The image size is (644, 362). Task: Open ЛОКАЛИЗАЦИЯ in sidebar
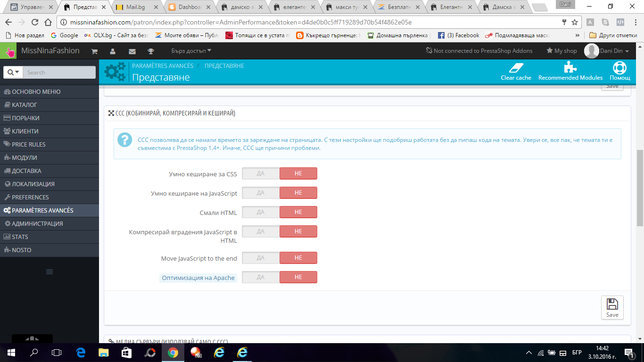click(x=50, y=184)
